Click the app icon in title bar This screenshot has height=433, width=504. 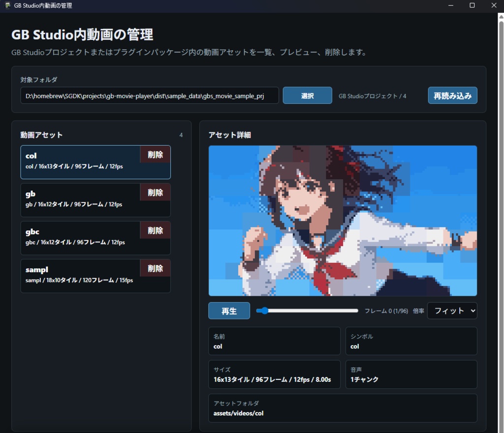pyautogui.click(x=8, y=5)
